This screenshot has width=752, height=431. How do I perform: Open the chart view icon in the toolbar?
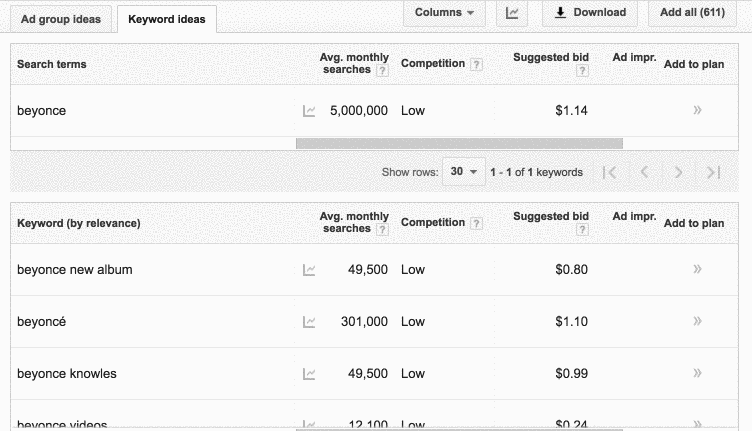pyautogui.click(x=512, y=12)
